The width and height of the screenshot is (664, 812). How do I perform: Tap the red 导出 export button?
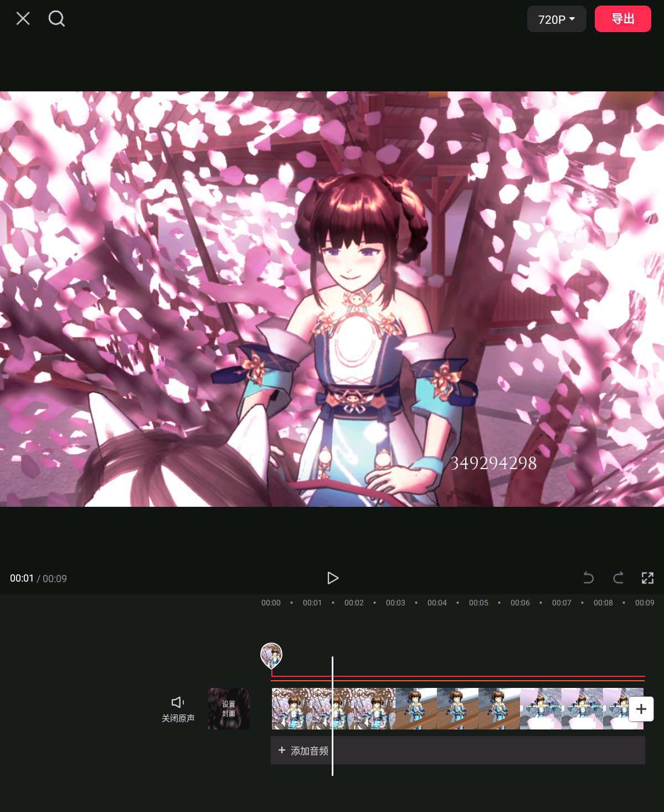(622, 19)
